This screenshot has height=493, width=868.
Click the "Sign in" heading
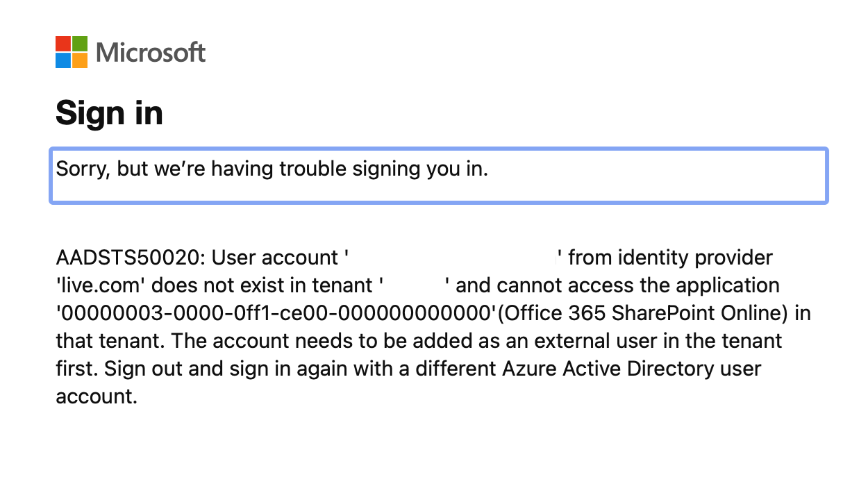pyautogui.click(x=109, y=113)
